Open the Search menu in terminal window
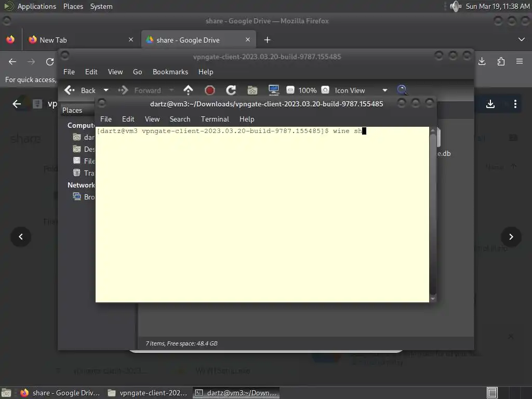The image size is (532, 399). coord(180,119)
